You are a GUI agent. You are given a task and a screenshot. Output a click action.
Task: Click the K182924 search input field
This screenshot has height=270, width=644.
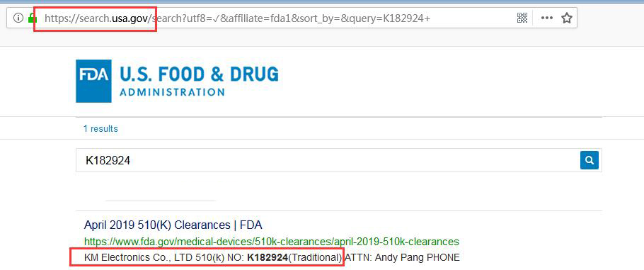click(x=328, y=161)
